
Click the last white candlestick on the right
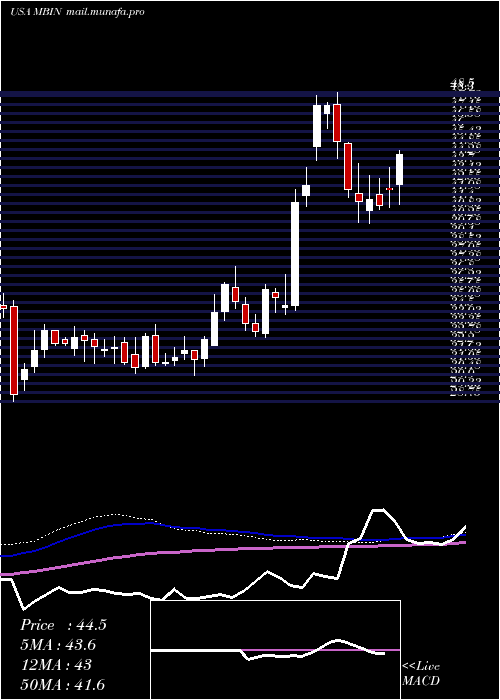[400, 170]
